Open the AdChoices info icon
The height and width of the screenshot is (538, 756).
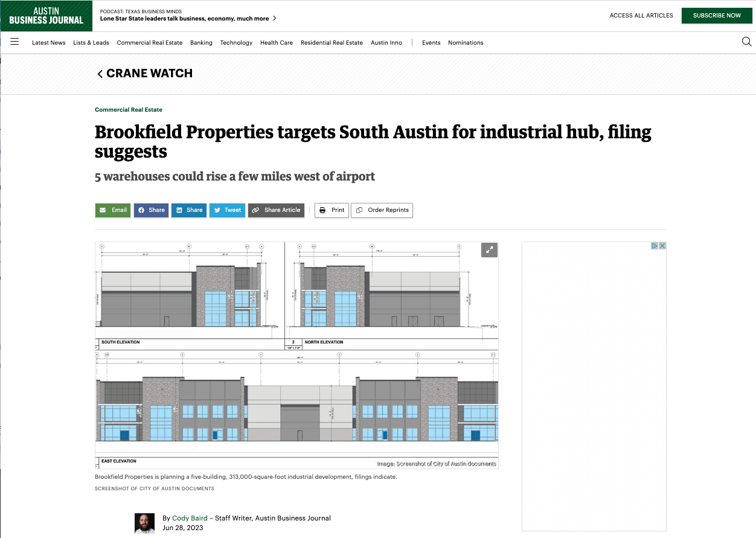point(655,246)
